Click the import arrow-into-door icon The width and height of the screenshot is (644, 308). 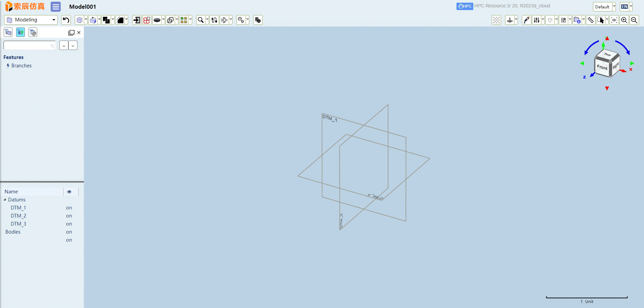pos(137,20)
